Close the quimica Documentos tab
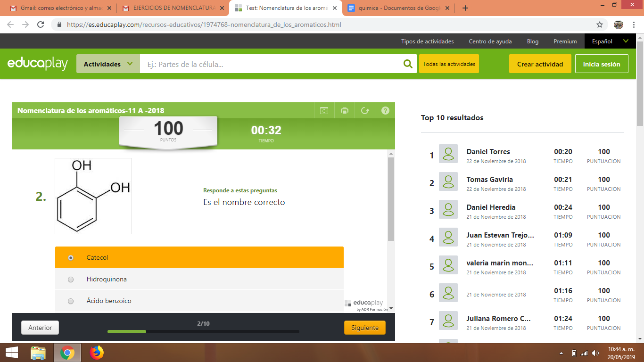The width and height of the screenshot is (644, 362). (x=447, y=8)
